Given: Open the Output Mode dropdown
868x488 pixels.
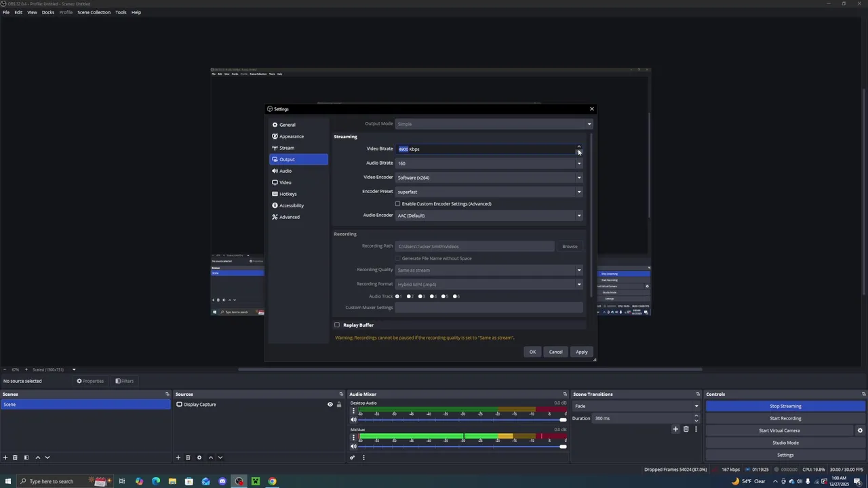Looking at the screenshot, I should pyautogui.click(x=494, y=124).
